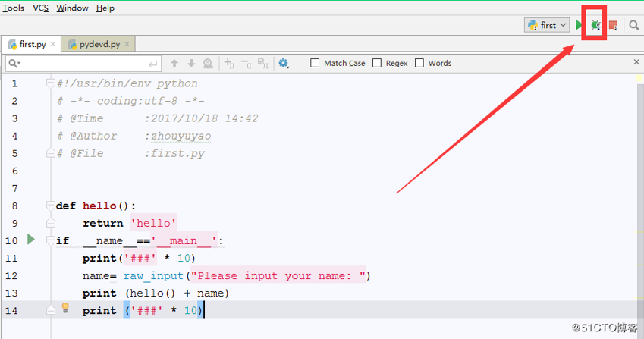644x339 pixels.
Task: Open the 'first' run configuration dropdown
Action: coord(547,25)
